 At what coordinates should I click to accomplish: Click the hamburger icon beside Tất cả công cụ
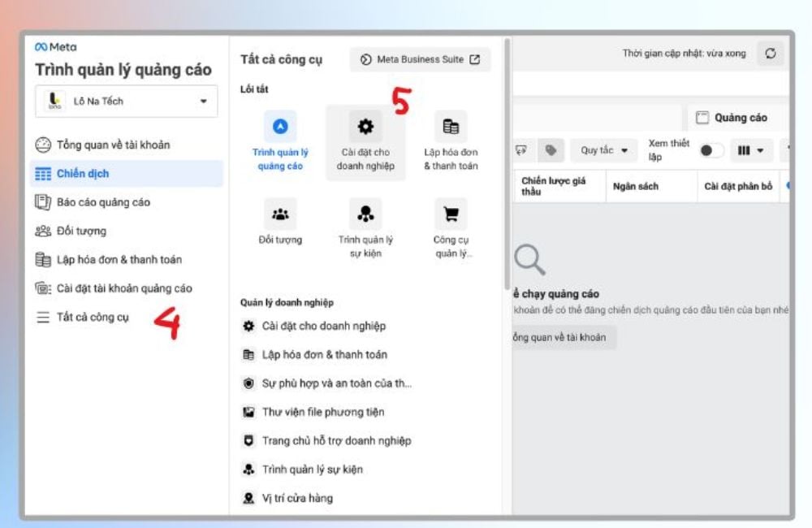[43, 317]
